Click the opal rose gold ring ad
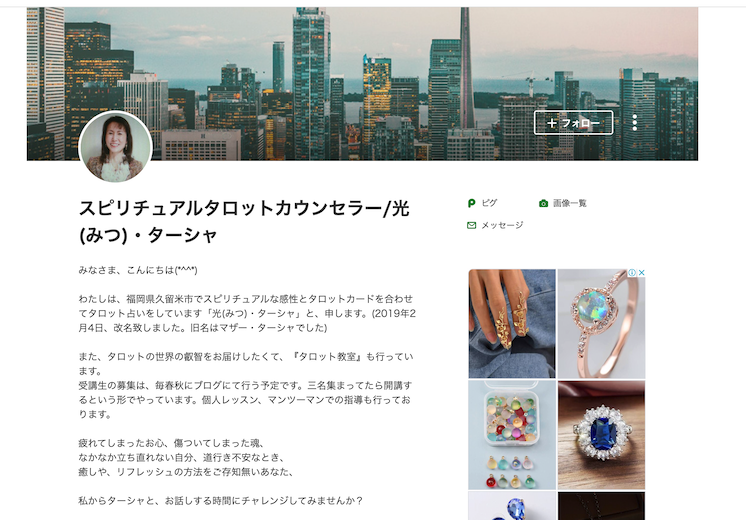746x520 pixels. 601,324
